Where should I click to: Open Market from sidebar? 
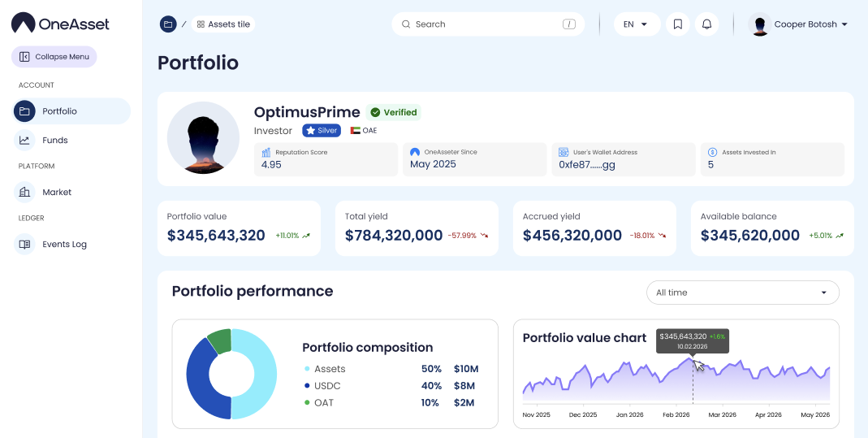(x=56, y=193)
